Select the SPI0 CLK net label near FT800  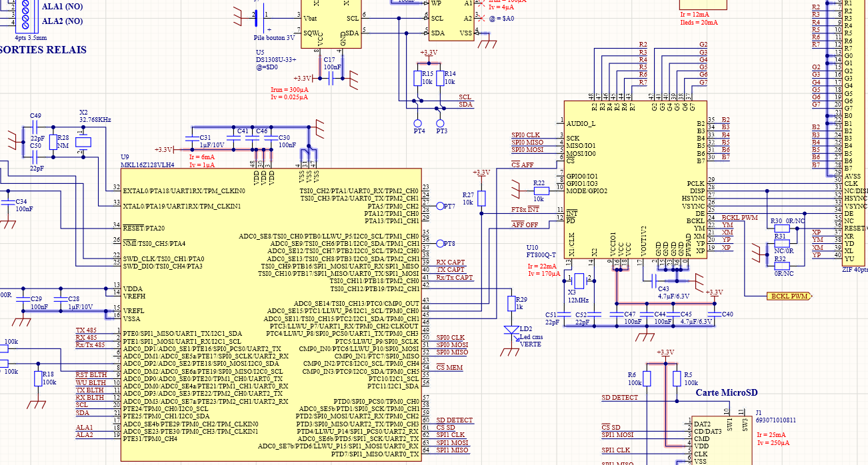(526, 135)
